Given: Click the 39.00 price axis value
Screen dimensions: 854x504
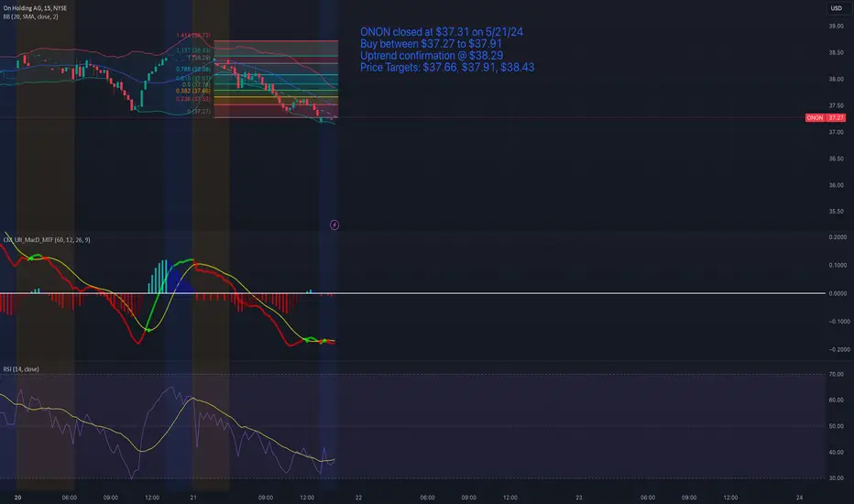Looking at the screenshot, I should [836, 27].
